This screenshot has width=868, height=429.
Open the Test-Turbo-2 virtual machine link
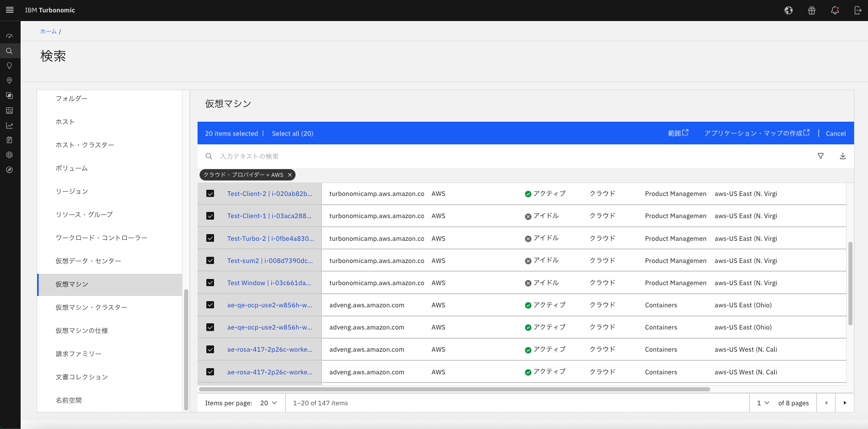pos(270,239)
